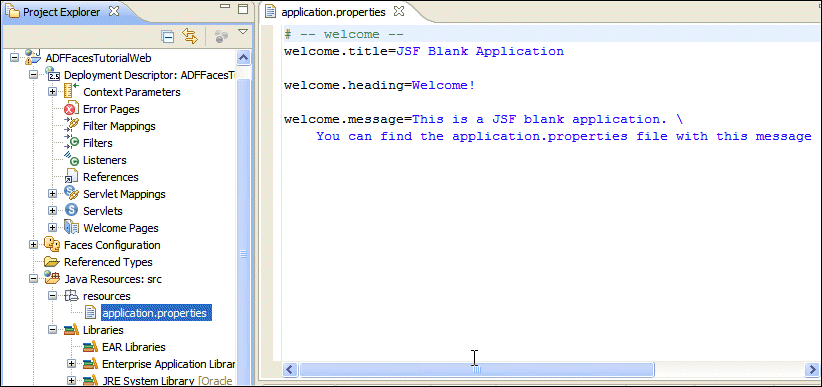
Task: Collapse the ADFFacesTutorialWeb project node
Action: pos(15,58)
